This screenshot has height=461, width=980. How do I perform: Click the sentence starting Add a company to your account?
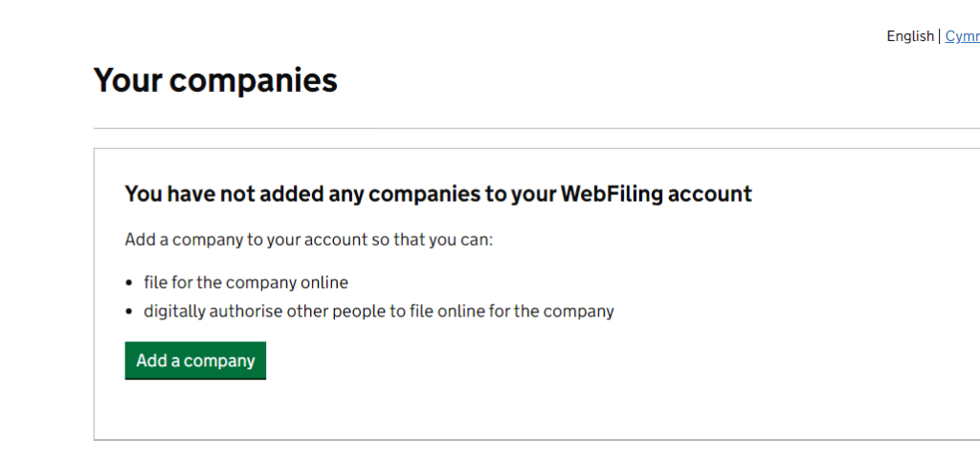coord(308,239)
